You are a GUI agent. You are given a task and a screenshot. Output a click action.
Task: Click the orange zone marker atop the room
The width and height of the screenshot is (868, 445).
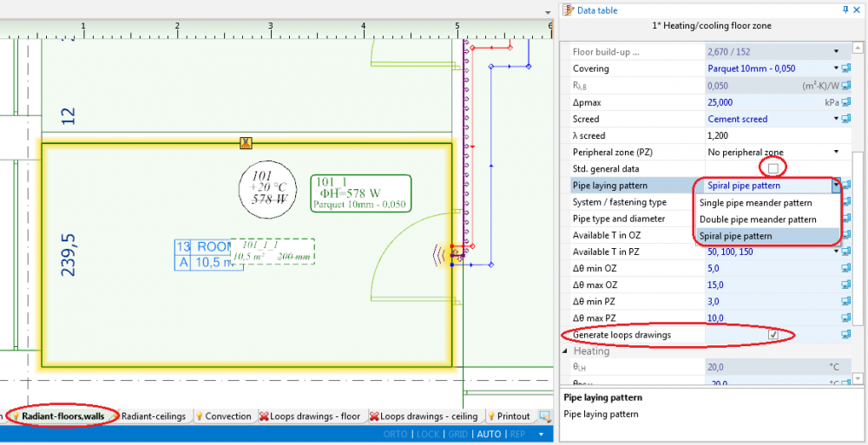[x=247, y=143]
